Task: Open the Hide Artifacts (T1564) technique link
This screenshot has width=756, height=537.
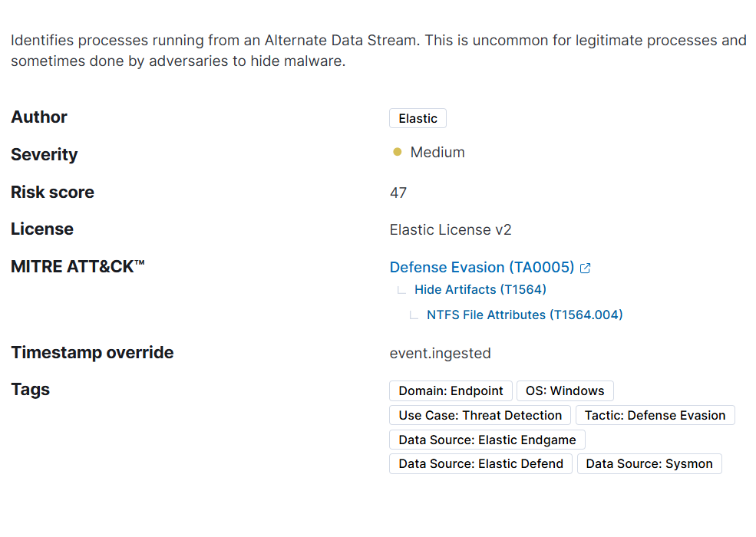Action: point(480,290)
